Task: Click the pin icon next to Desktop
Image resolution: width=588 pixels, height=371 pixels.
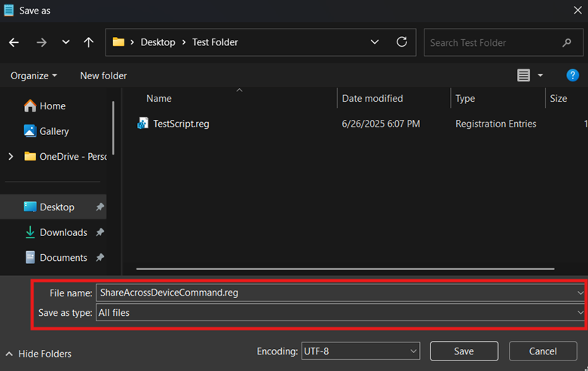Action: [100, 207]
